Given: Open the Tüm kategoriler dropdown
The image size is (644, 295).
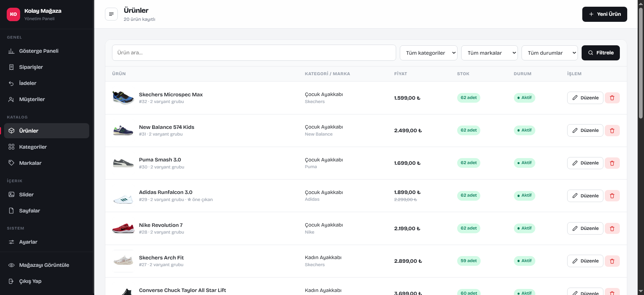Looking at the screenshot, I should (x=428, y=53).
